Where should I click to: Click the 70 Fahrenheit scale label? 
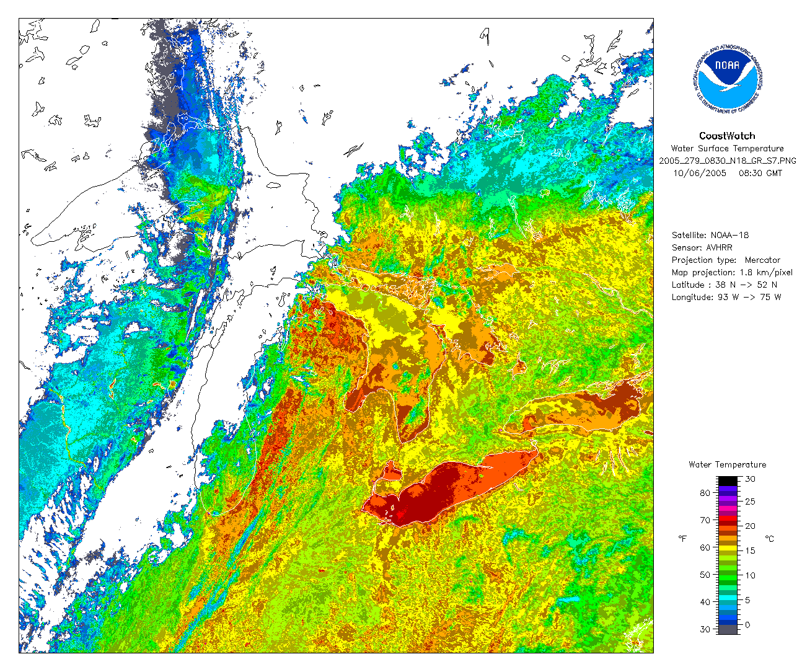point(705,520)
